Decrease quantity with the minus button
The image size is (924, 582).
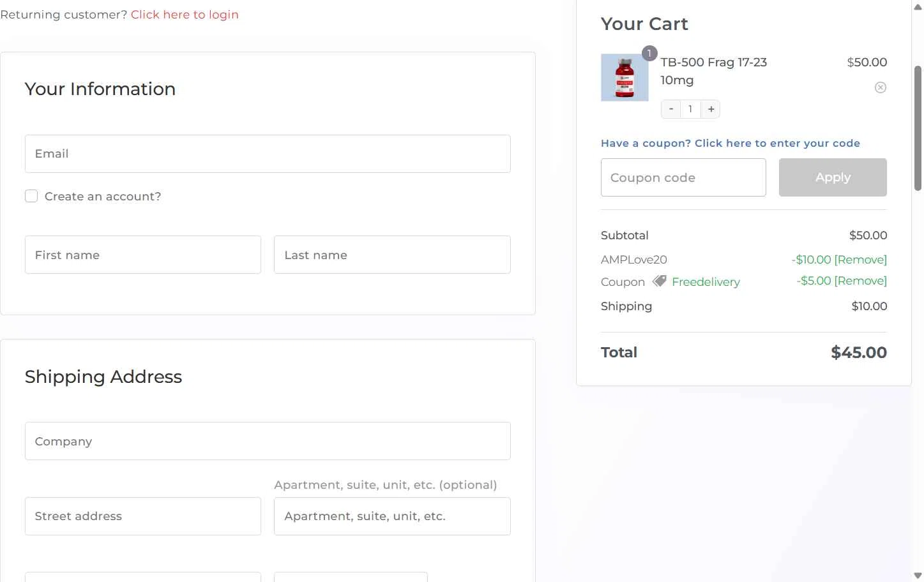[670, 109]
